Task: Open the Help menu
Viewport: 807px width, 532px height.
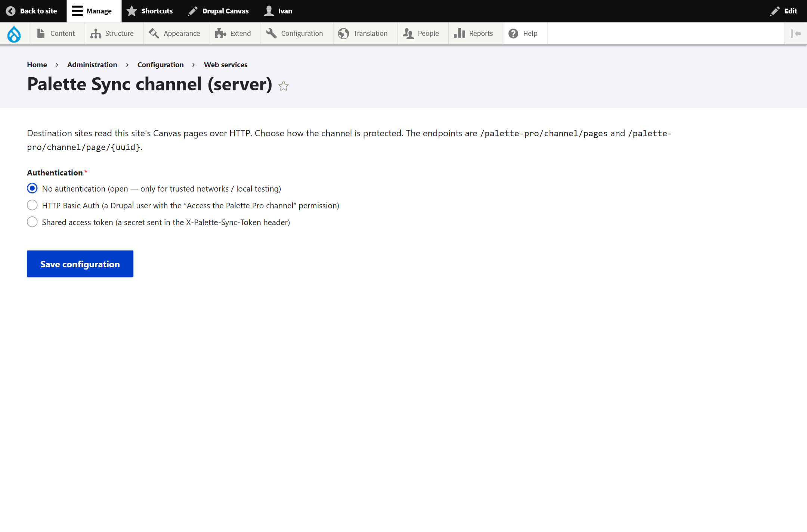Action: click(x=525, y=34)
